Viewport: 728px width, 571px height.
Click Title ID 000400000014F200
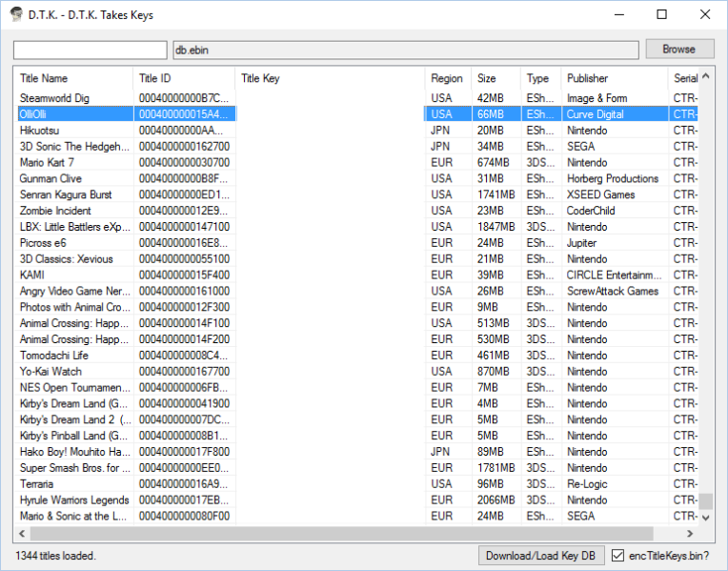(x=184, y=339)
